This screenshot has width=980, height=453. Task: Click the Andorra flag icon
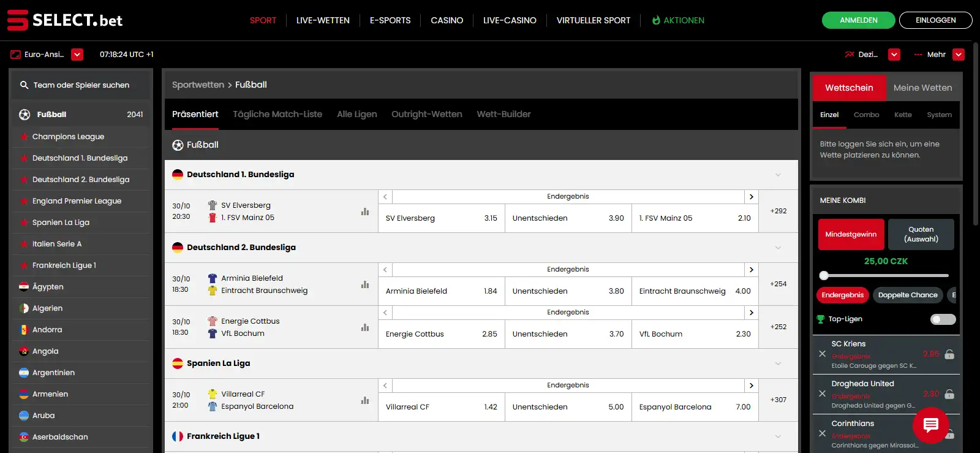pos(24,330)
